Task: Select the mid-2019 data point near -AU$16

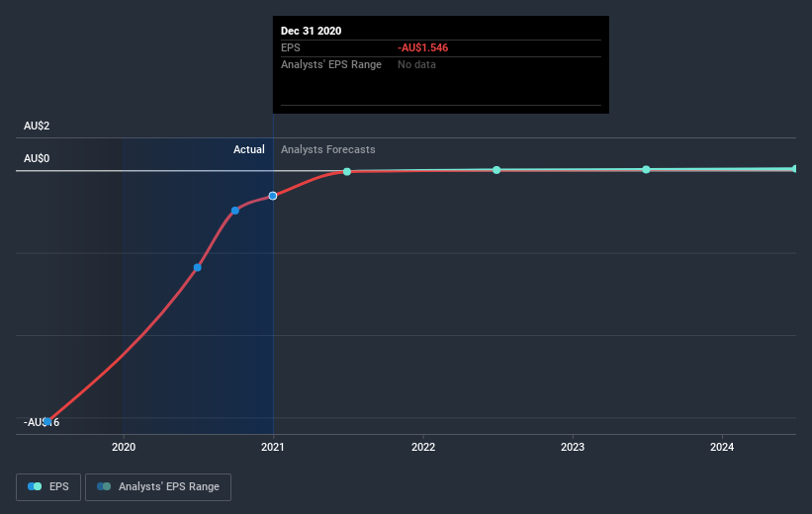Action: (47, 421)
